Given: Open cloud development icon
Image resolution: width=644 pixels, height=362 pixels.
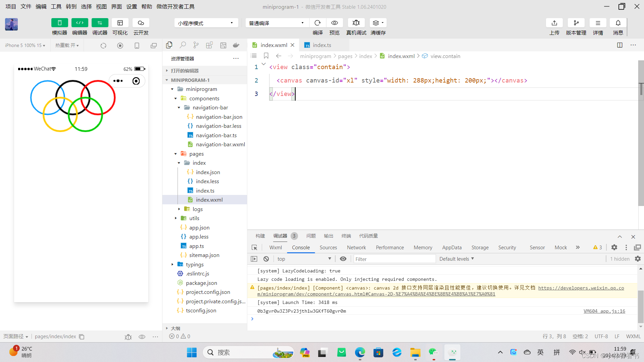Looking at the screenshot, I should click(141, 23).
